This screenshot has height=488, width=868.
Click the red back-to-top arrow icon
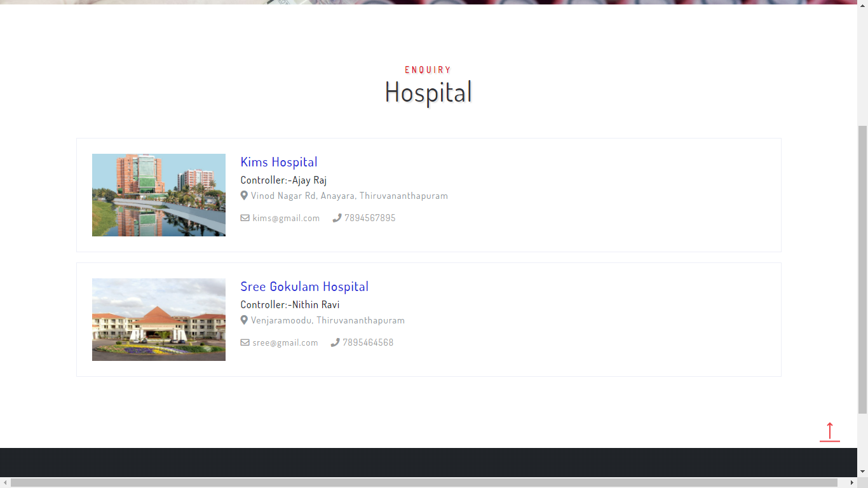(x=829, y=431)
